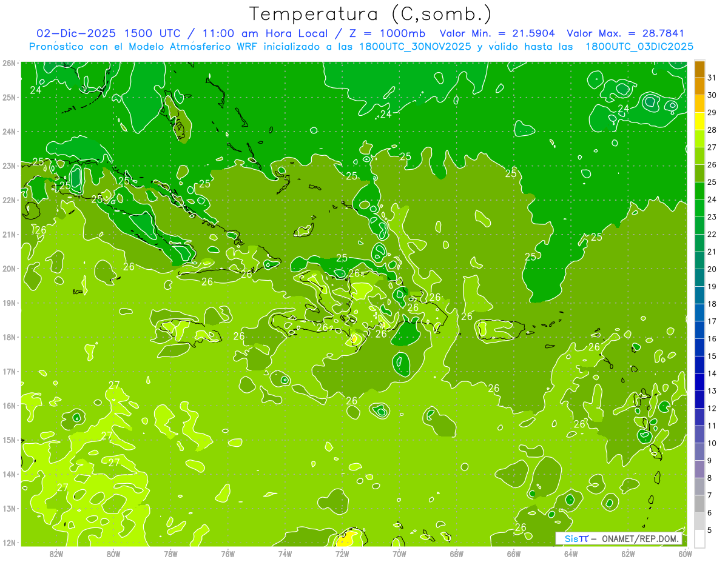Viewport: 728px width, 562px height.
Task: Select the "02-Dic-2025" date text
Action: pyautogui.click(x=77, y=33)
